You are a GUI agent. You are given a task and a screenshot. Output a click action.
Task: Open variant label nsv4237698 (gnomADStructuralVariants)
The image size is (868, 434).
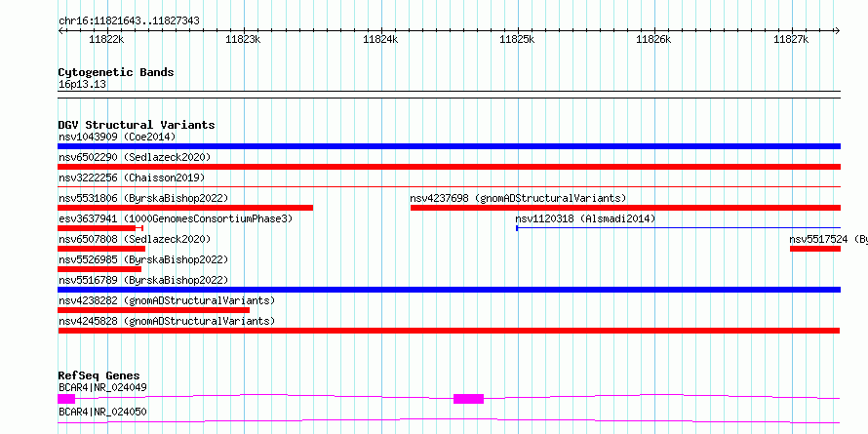pyautogui.click(x=518, y=198)
